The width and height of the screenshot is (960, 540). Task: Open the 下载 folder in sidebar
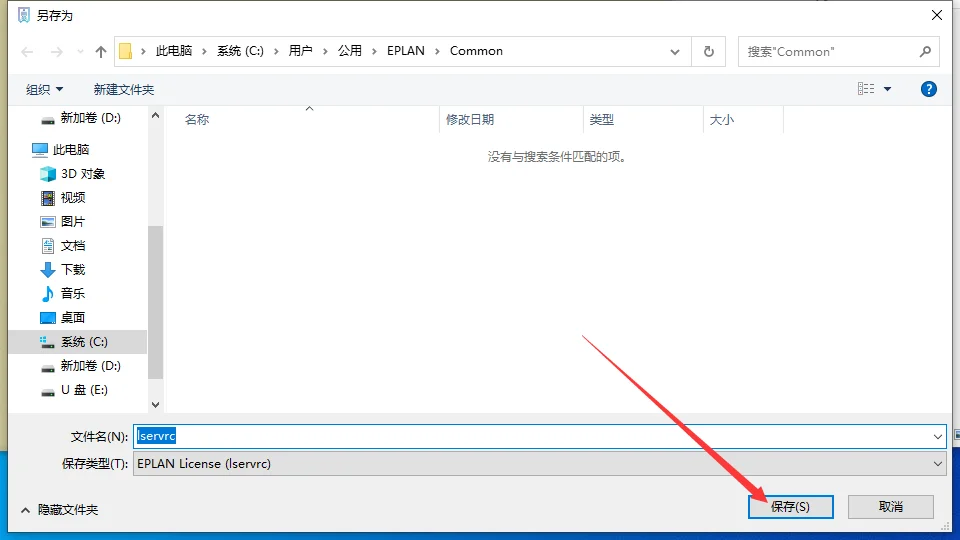[73, 270]
